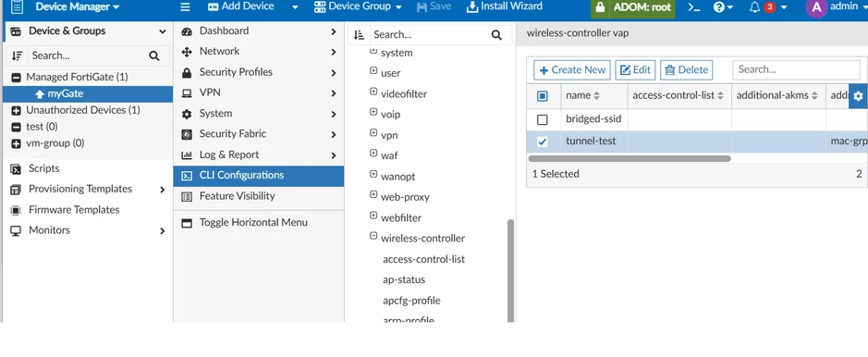
Task: Collapse Managed FortiGate group
Action: pos(16,78)
